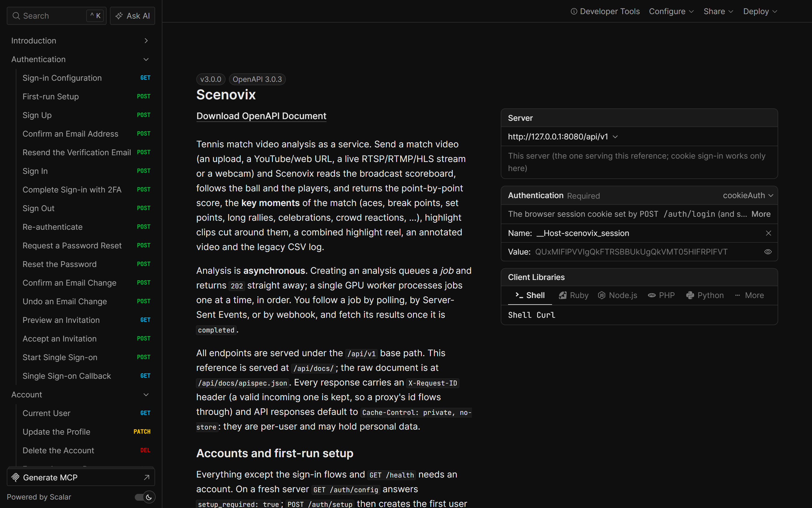
Task: Open the server URL dropdown
Action: pos(563,137)
